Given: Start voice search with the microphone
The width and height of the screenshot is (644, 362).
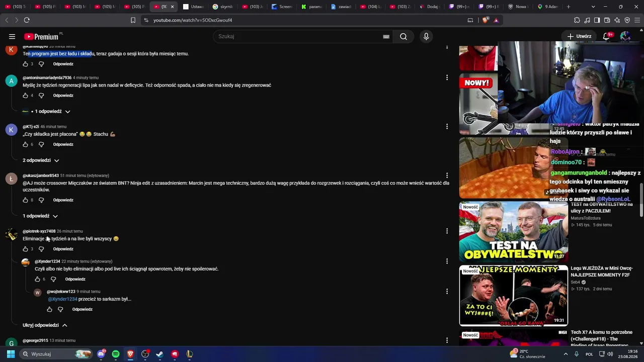Looking at the screenshot, I should [x=426, y=36].
